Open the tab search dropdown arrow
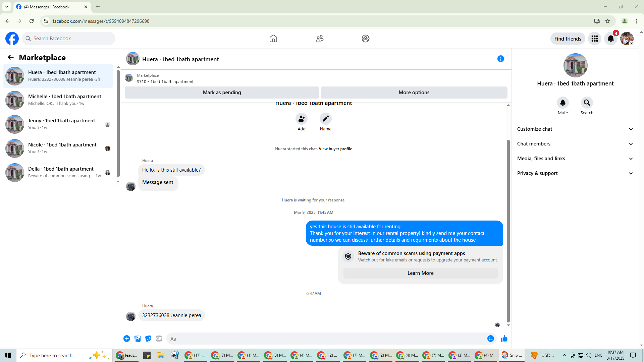Image resolution: width=644 pixels, height=362 pixels. (7, 7)
